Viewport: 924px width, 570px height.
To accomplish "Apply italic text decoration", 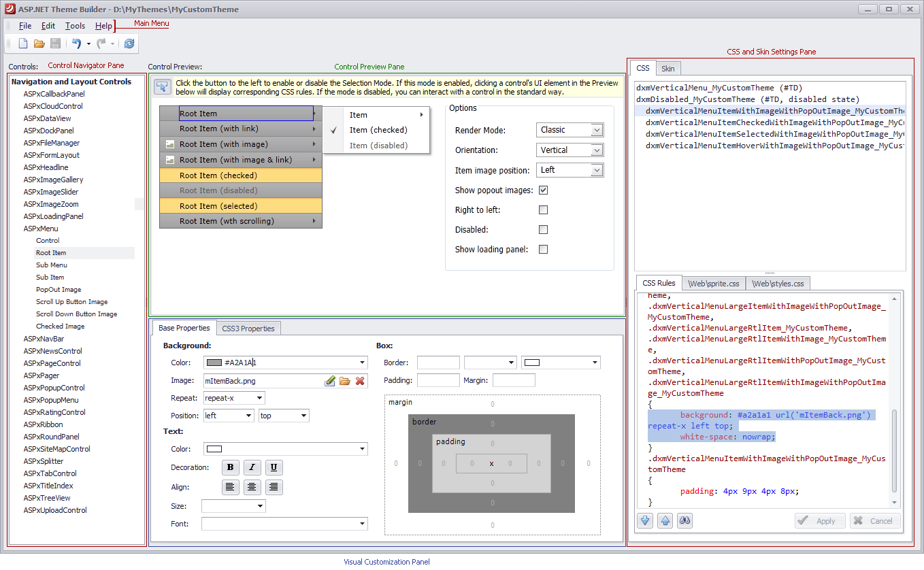I will click(252, 467).
